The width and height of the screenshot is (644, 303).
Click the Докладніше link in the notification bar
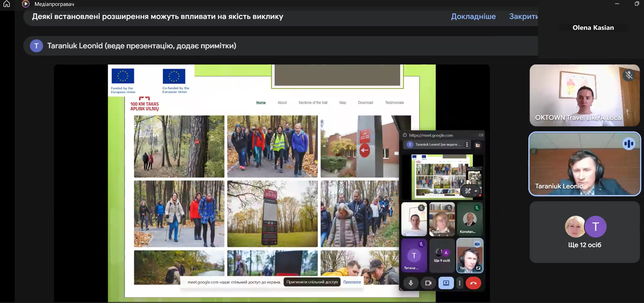point(473,16)
